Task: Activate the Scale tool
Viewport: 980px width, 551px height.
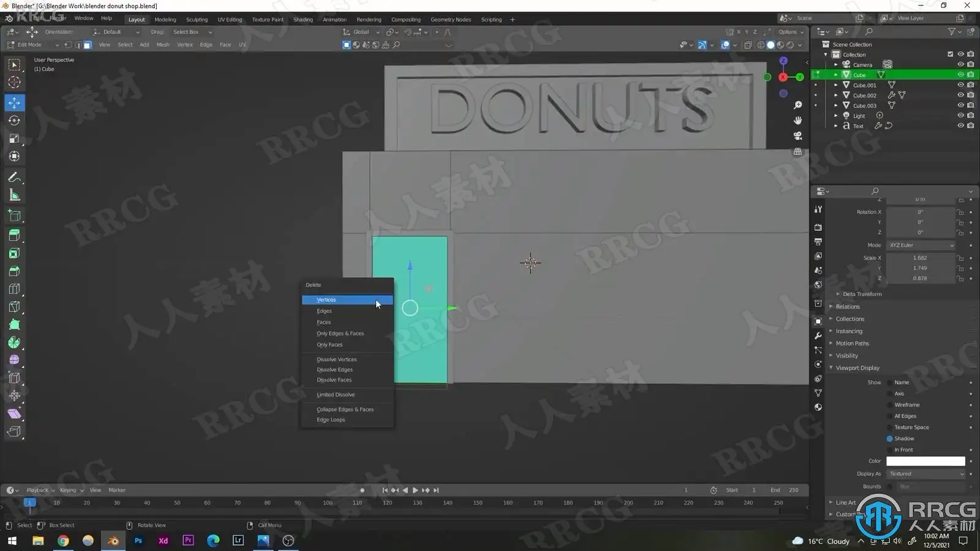Action: tap(14, 138)
